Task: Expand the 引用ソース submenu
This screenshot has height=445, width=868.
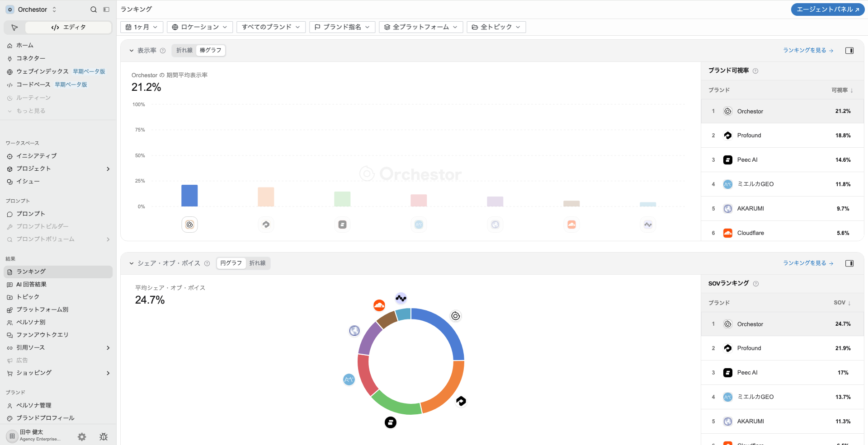Action: (108, 348)
